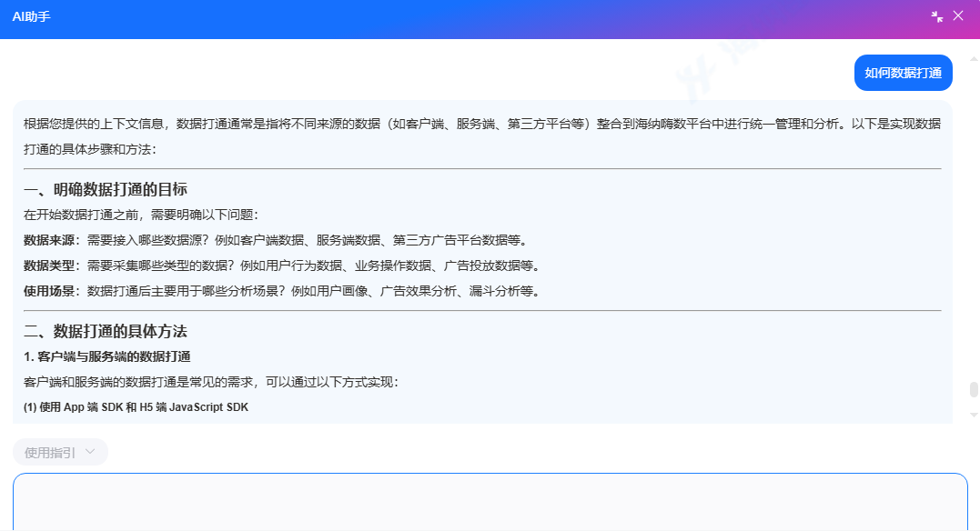The width and height of the screenshot is (980, 531).
Task: Open the 使用指引 dropdown
Action: (x=60, y=452)
